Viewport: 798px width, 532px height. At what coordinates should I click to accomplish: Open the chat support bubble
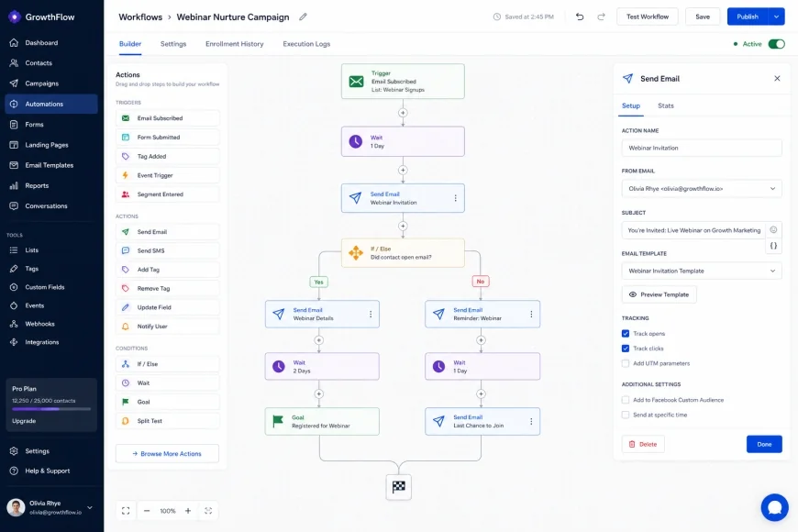coord(774,507)
